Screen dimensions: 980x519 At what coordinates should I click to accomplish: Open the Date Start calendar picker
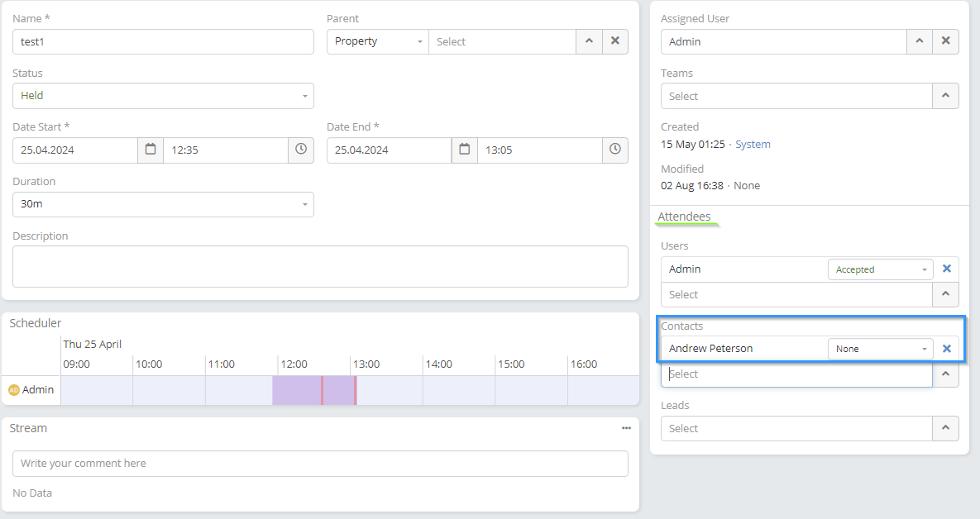point(150,150)
